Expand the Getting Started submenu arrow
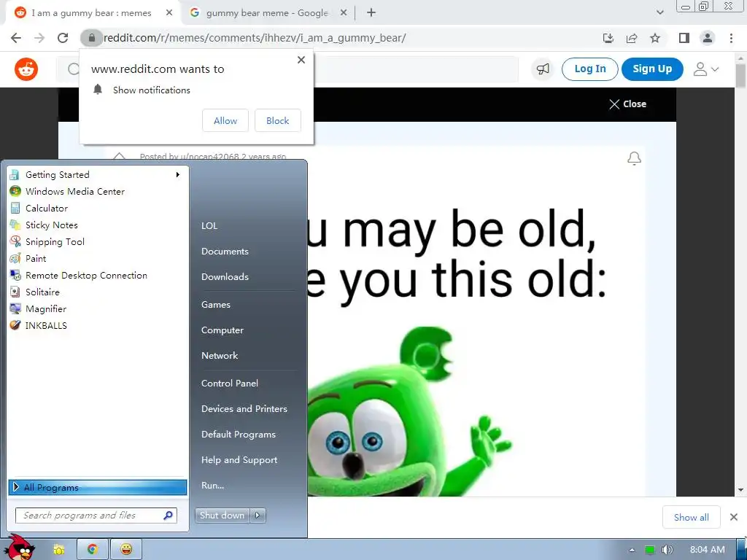 coord(178,175)
